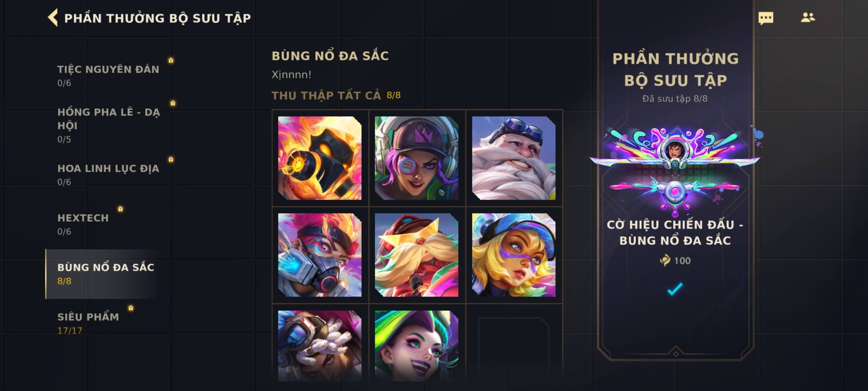868x391 pixels.
Task: Click gift icon beside Siêu Phẩm
Action: (x=131, y=308)
